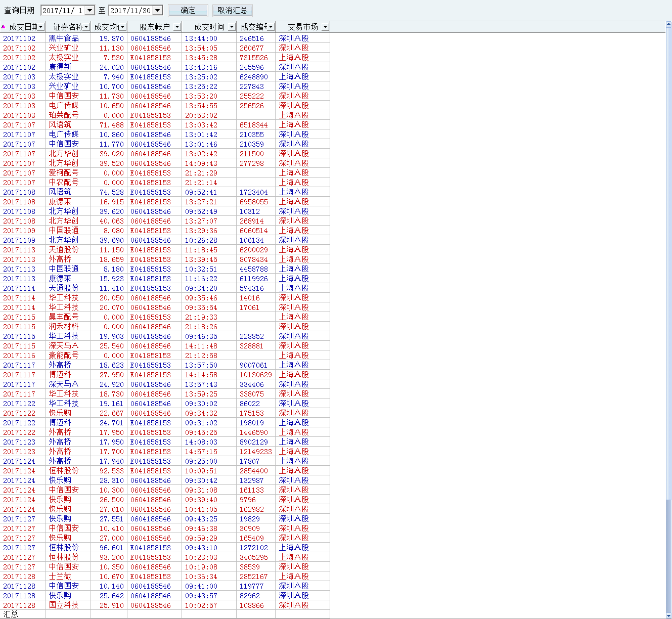The width and height of the screenshot is (672, 619).
Task: Click trade time 14:57:15
Action: (201, 452)
